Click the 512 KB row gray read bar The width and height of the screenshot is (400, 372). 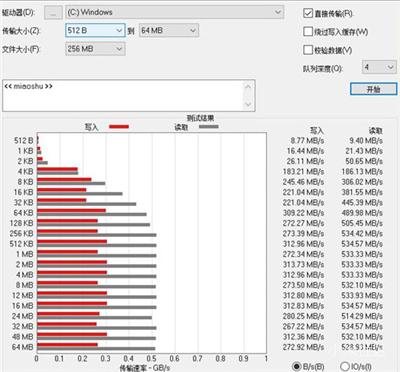click(x=97, y=245)
